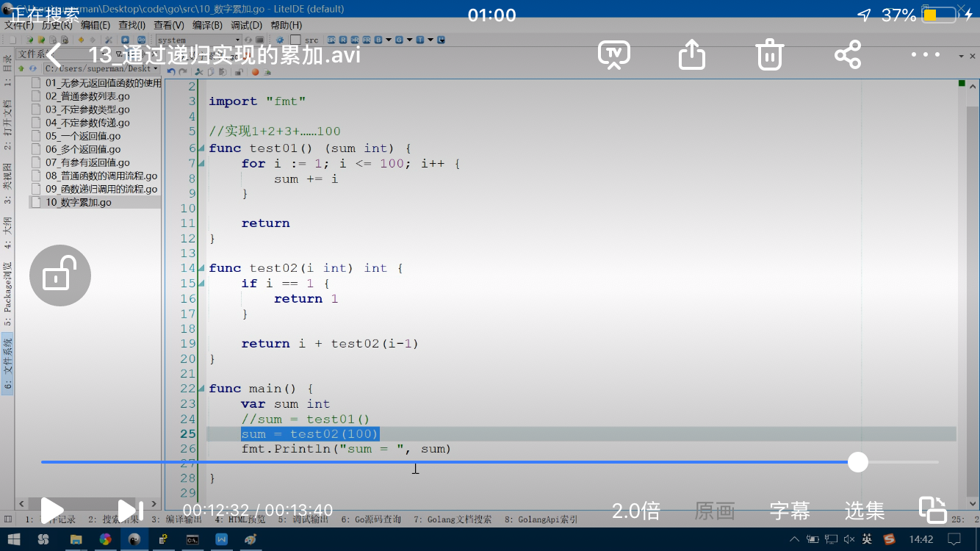Viewport: 980px width, 551px height.
Task: Open the GolangApi索引 bottom panel tab
Action: [541, 519]
